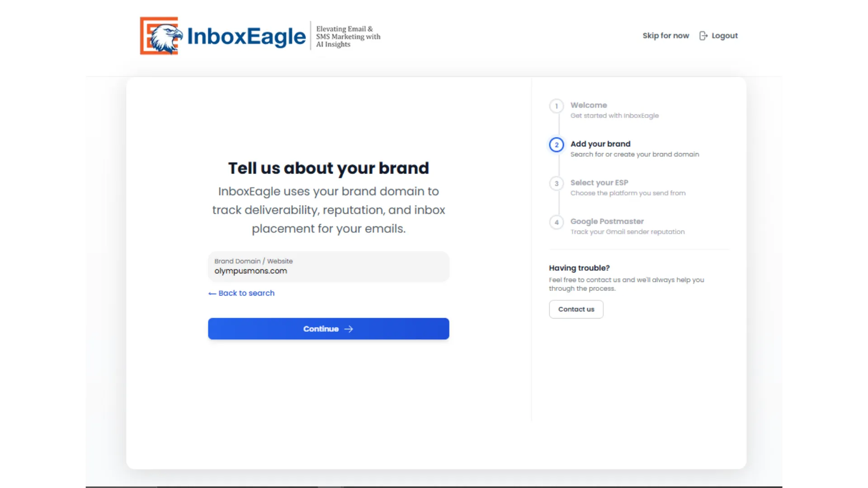
Task: Select step 3 circle Select your ESP
Action: 557,183
